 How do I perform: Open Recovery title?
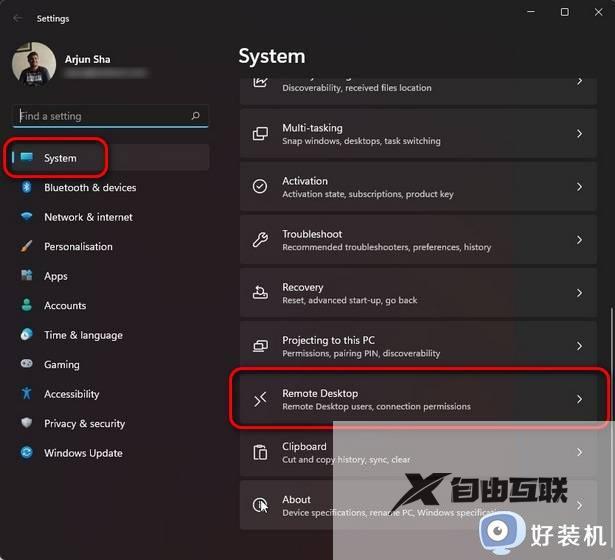pos(302,287)
